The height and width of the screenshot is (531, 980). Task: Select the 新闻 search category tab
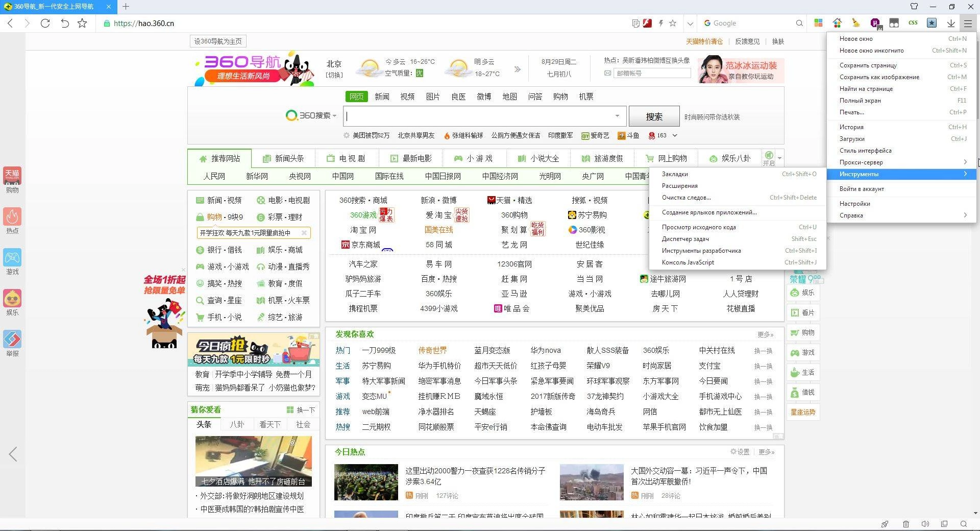[382, 96]
